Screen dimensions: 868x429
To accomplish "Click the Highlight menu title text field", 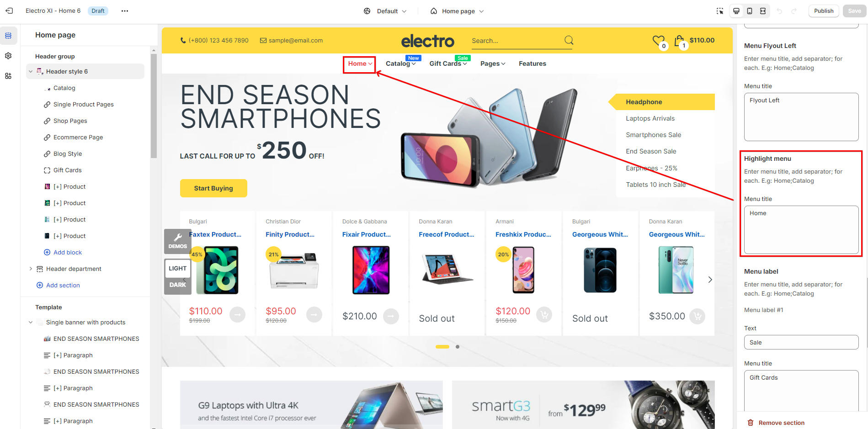I will click(801, 230).
